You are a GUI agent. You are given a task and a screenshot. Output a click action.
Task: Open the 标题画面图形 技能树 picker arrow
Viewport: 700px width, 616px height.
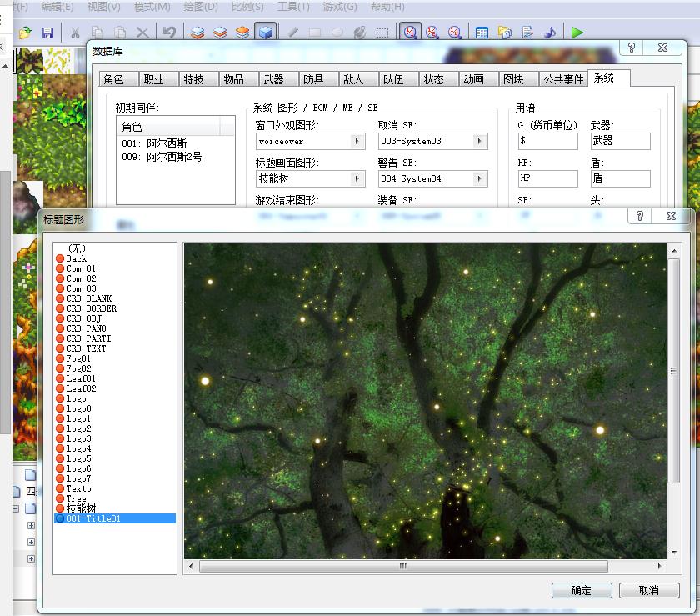click(x=357, y=179)
